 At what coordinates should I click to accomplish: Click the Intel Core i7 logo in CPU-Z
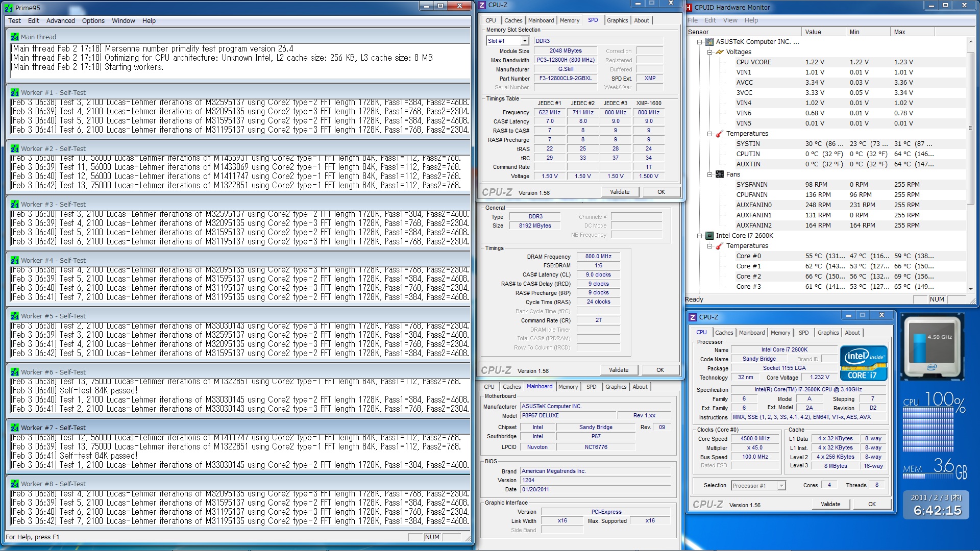(x=864, y=363)
